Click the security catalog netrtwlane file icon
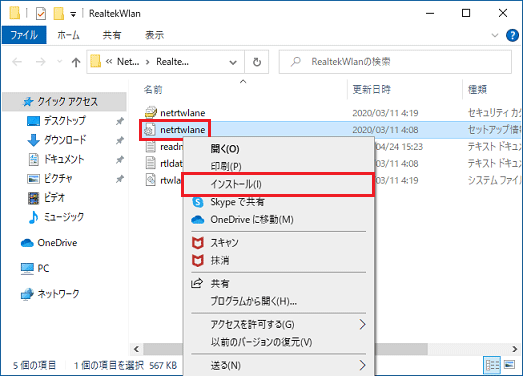The width and height of the screenshot is (523, 376). (151, 112)
